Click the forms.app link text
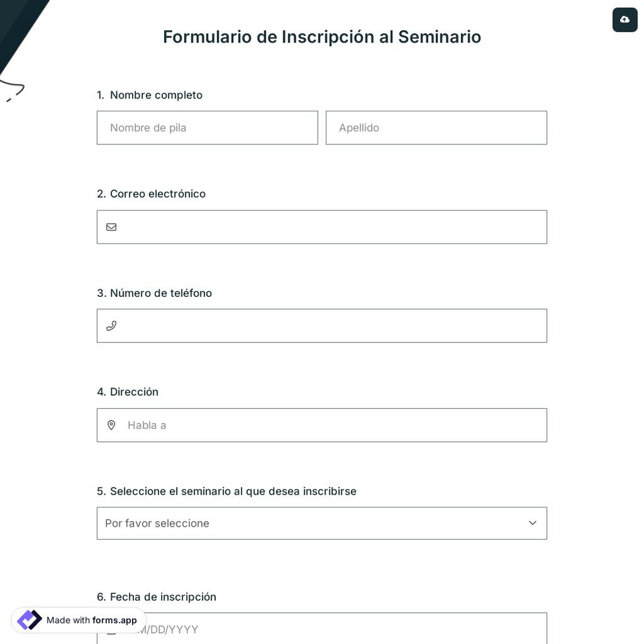This screenshot has width=644, height=644. (x=115, y=620)
